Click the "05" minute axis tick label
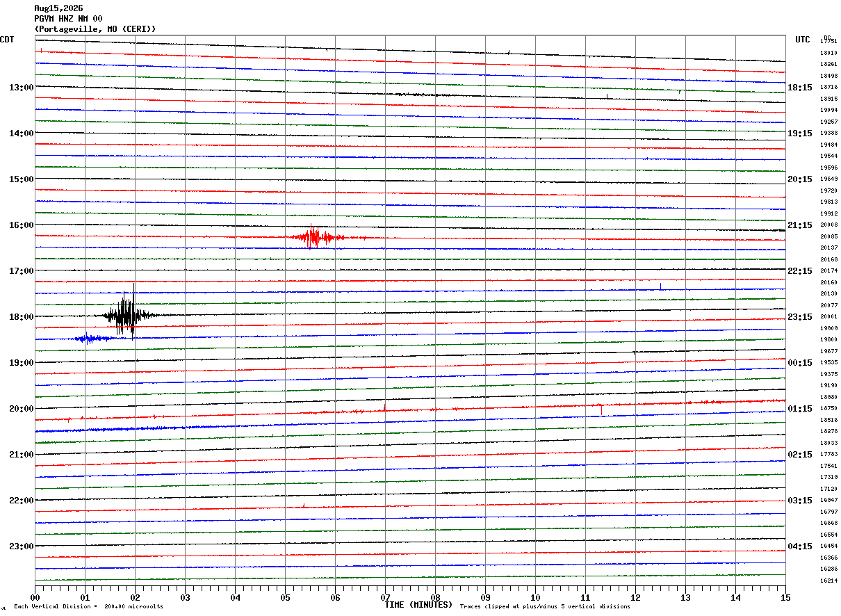The image size is (841, 616). 285,598
